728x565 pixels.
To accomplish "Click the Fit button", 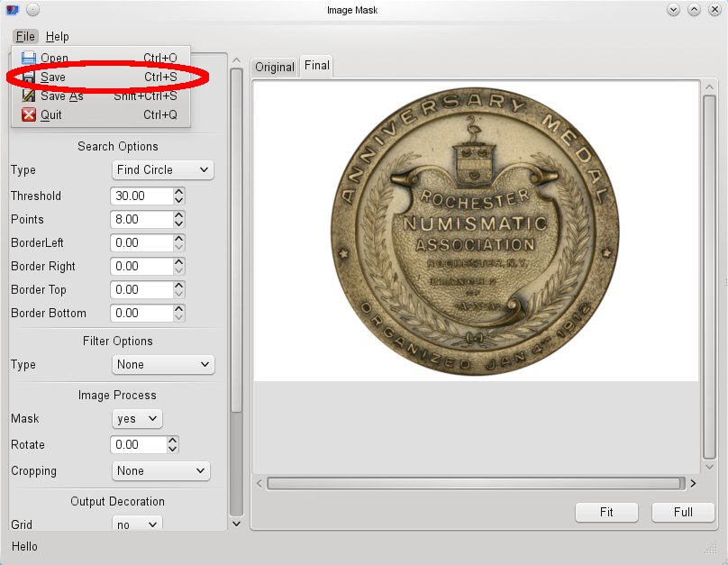I will pyautogui.click(x=606, y=512).
